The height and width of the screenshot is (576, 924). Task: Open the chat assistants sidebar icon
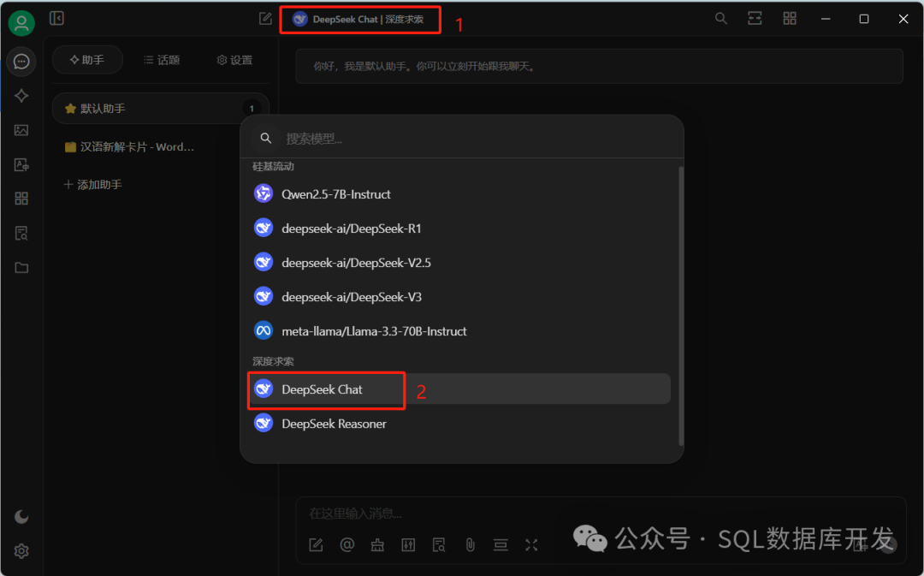coord(21,62)
